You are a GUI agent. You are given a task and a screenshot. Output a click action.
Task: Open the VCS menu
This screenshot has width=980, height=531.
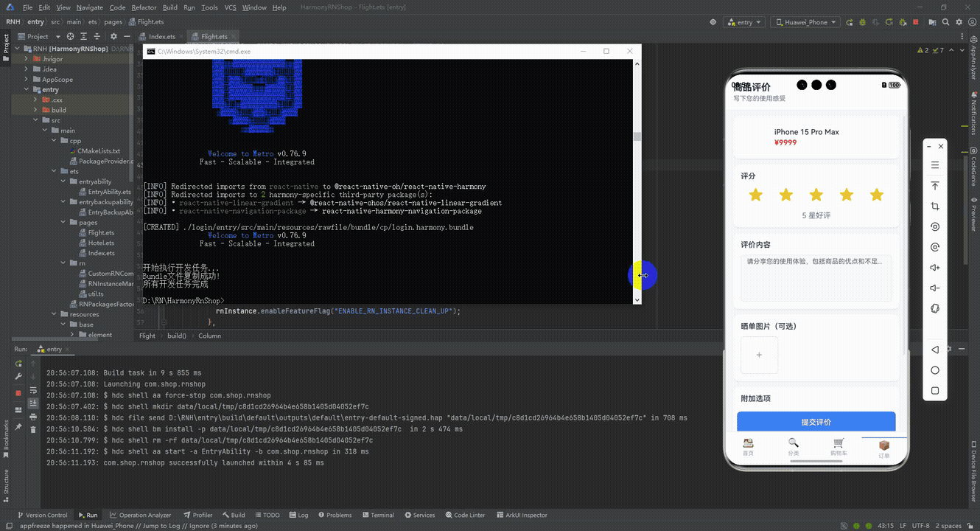(x=230, y=7)
